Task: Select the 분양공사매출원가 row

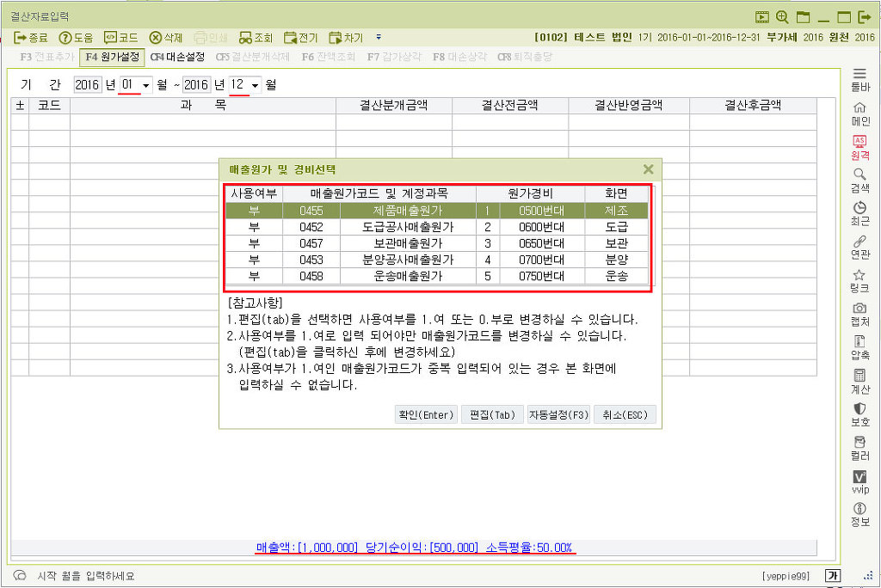Action: [436, 260]
